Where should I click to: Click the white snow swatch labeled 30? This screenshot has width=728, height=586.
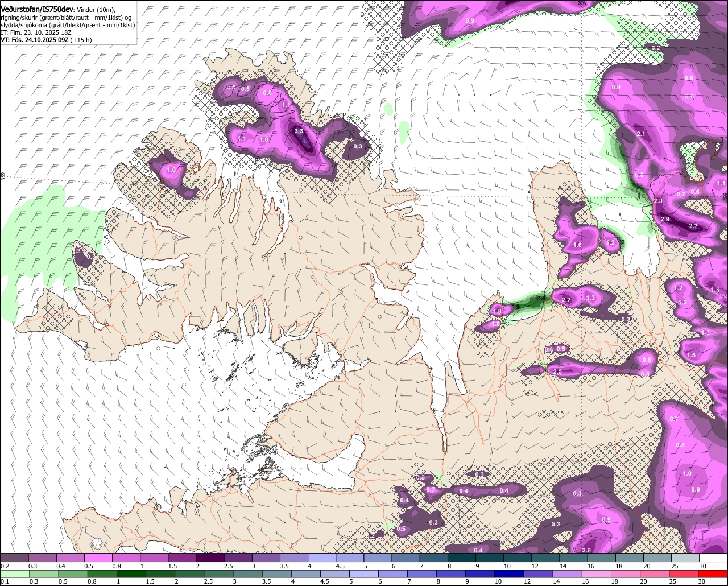(x=714, y=558)
